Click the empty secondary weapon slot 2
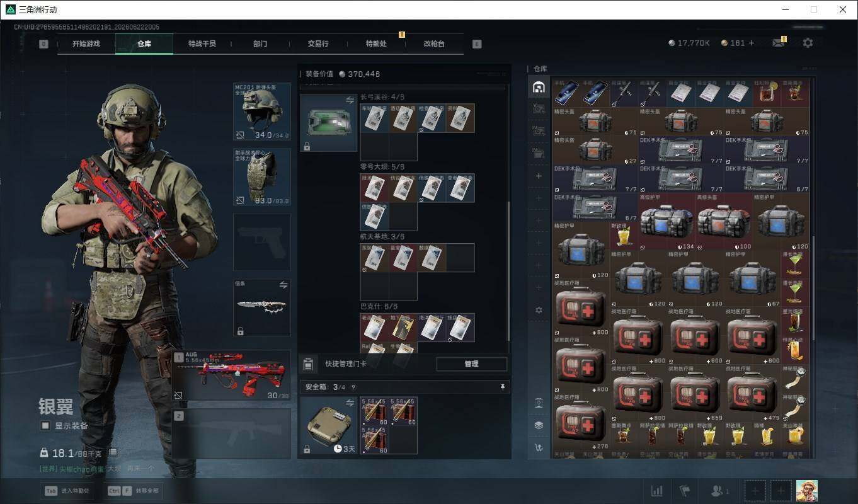Image resolution: width=858 pixels, height=504 pixels. [232, 433]
